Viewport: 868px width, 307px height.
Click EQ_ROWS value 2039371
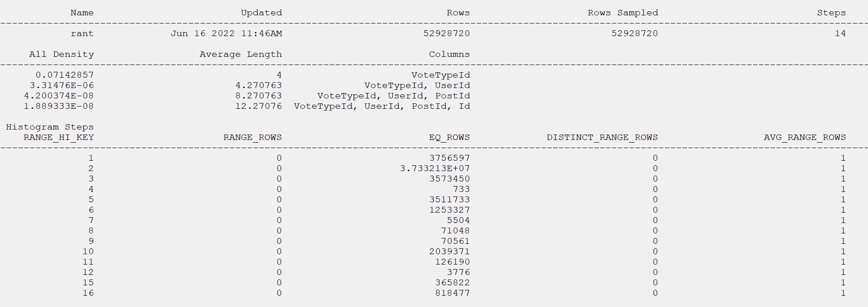[x=449, y=251]
